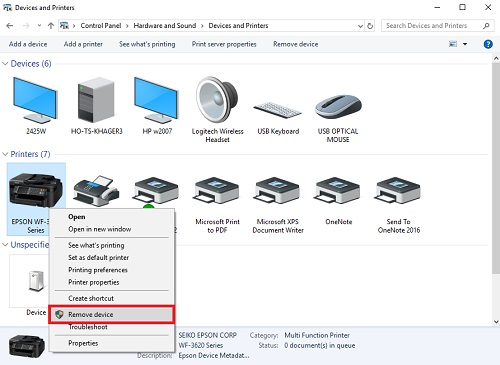Select the fax machine printer icon
This screenshot has height=365, width=500.
tap(96, 190)
